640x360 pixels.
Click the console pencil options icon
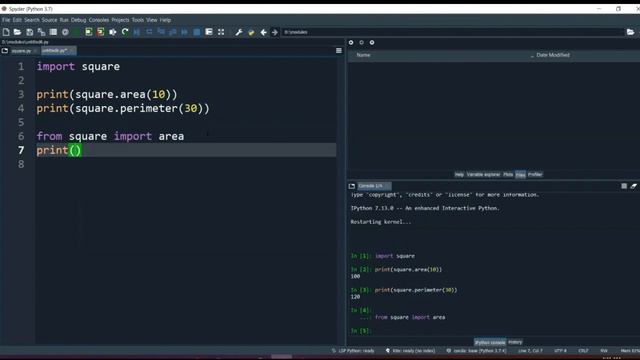(x=633, y=186)
